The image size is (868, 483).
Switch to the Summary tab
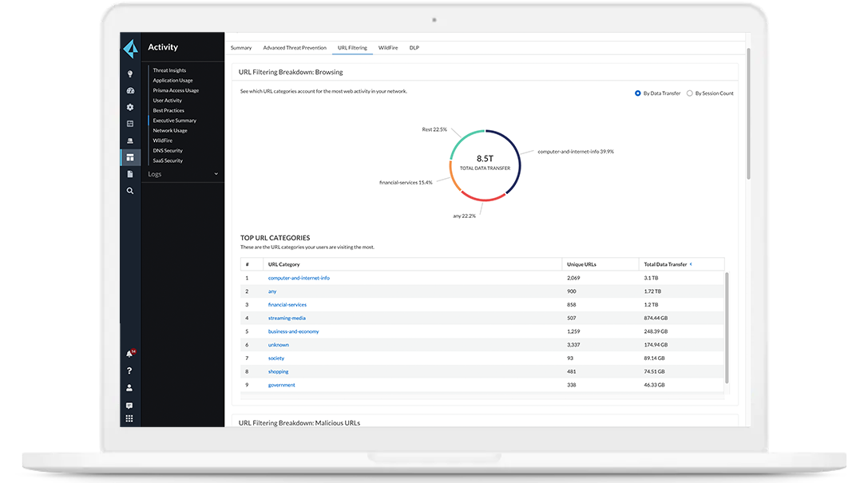241,48
